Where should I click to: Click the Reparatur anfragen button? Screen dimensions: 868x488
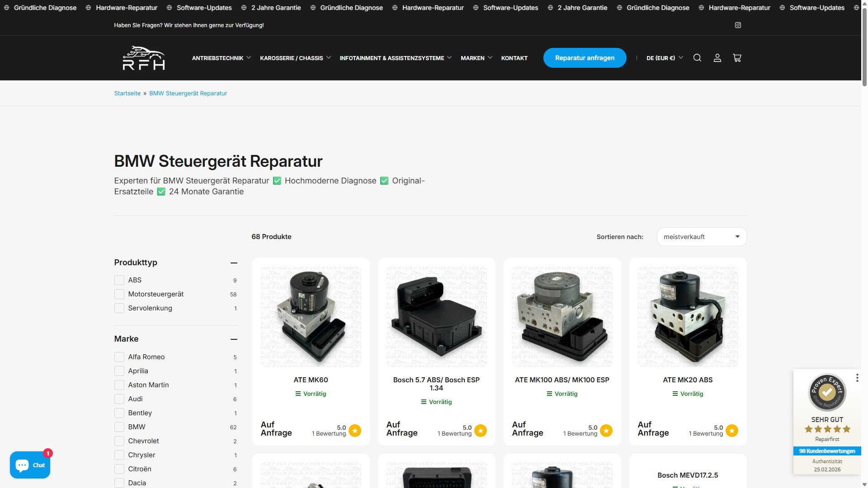click(585, 58)
